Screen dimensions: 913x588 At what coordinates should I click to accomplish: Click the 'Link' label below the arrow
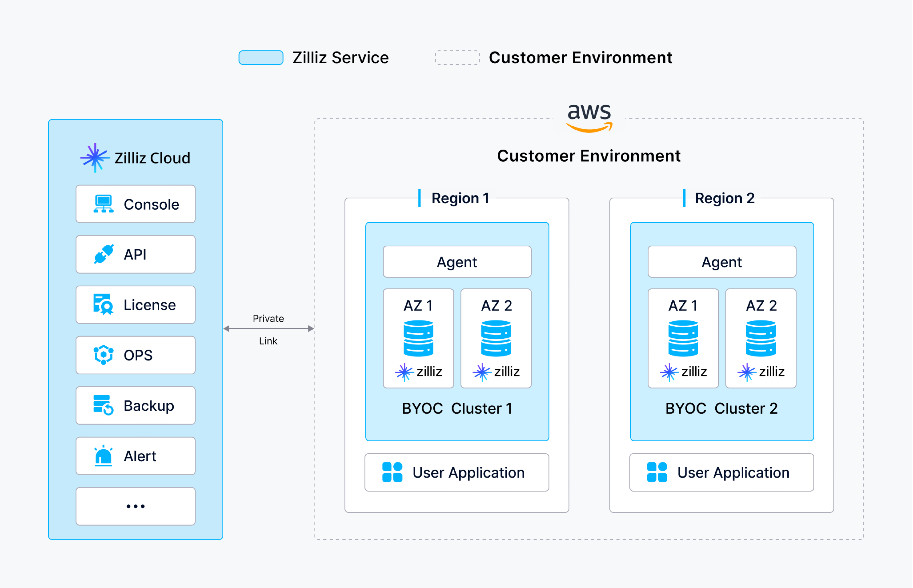point(268,341)
